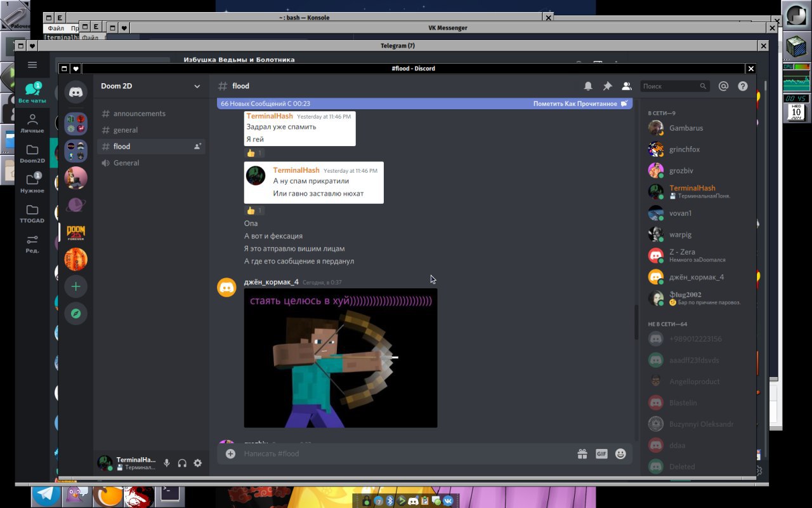Open the calendar dock applet

pos(796,112)
